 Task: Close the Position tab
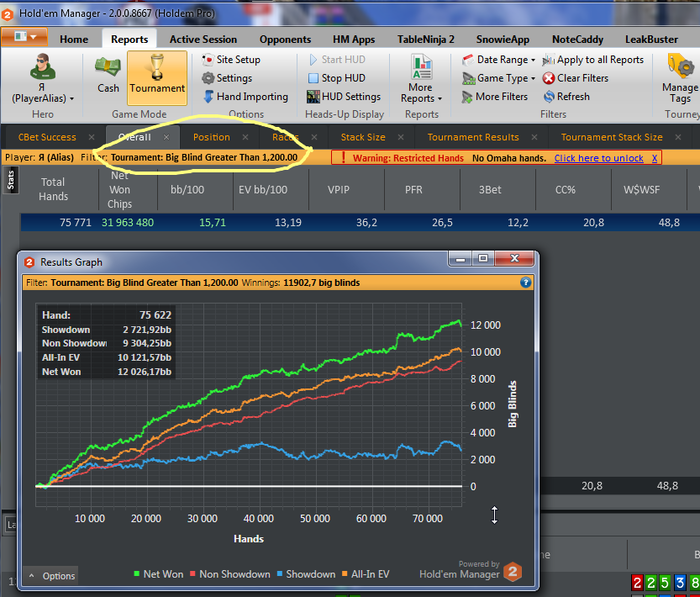point(245,137)
